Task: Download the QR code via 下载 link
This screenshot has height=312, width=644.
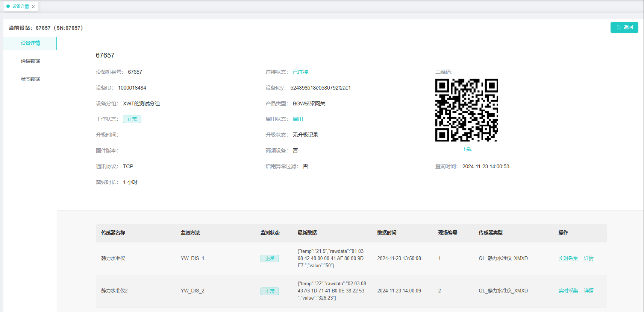Action: pos(467,149)
